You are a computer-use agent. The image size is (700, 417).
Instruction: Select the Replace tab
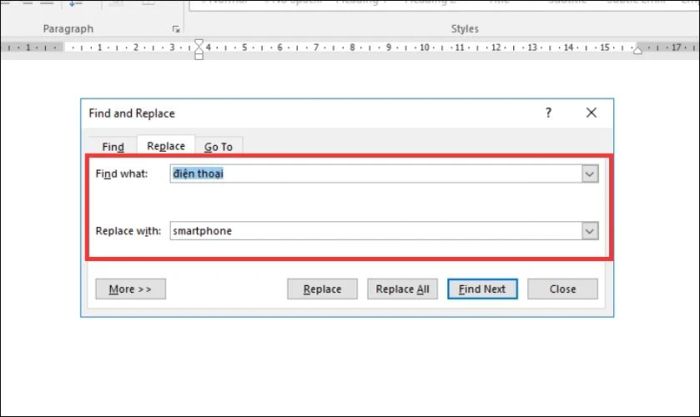click(x=166, y=146)
